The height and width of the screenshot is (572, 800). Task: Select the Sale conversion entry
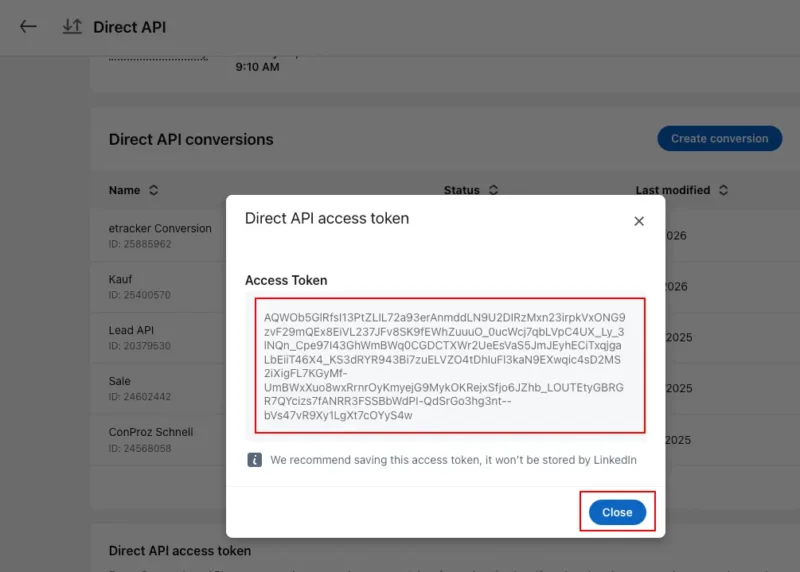click(120, 381)
